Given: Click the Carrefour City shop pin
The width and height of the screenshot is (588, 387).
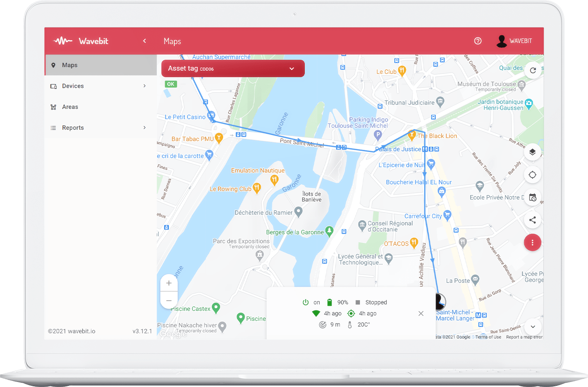Looking at the screenshot, I should coord(447,215).
